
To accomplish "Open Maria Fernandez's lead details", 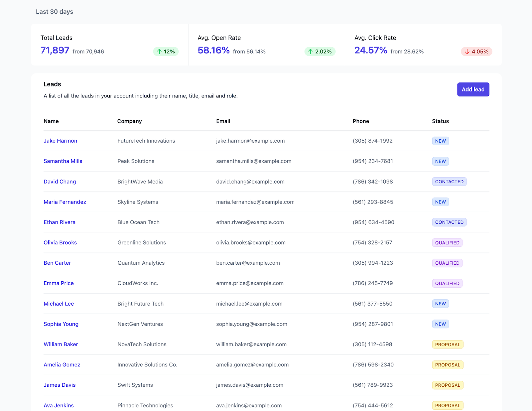I will pos(65,202).
